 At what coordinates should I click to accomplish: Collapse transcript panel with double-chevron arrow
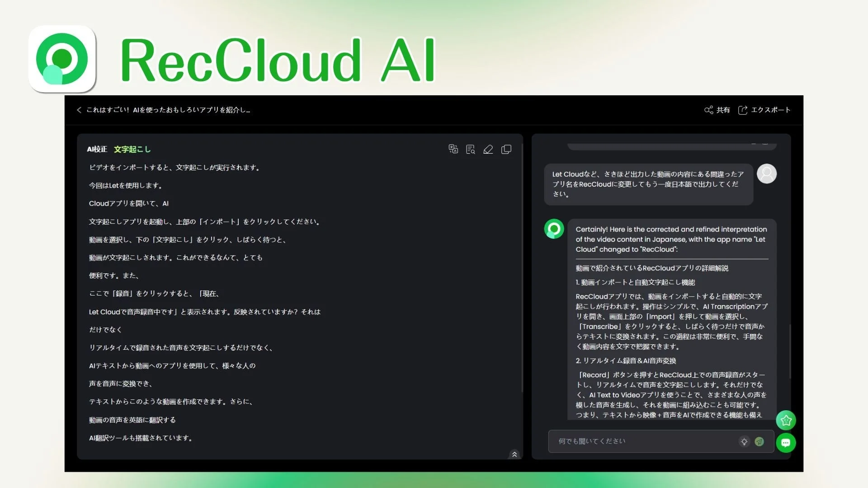pyautogui.click(x=514, y=455)
